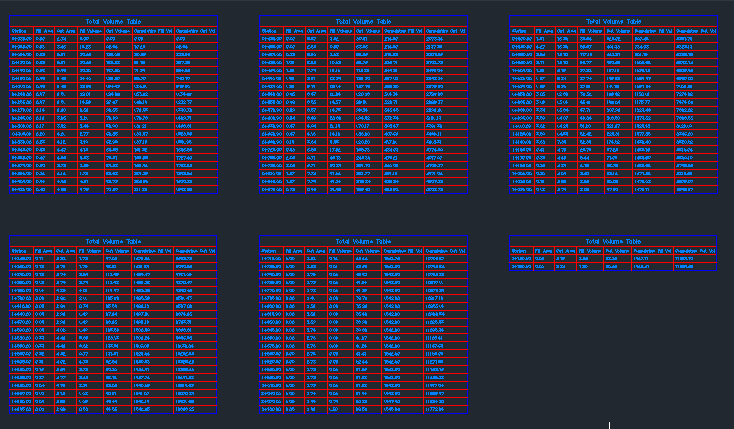Select the Station header in the bottom-left table
The width and height of the screenshot is (734, 429).
tap(20, 251)
